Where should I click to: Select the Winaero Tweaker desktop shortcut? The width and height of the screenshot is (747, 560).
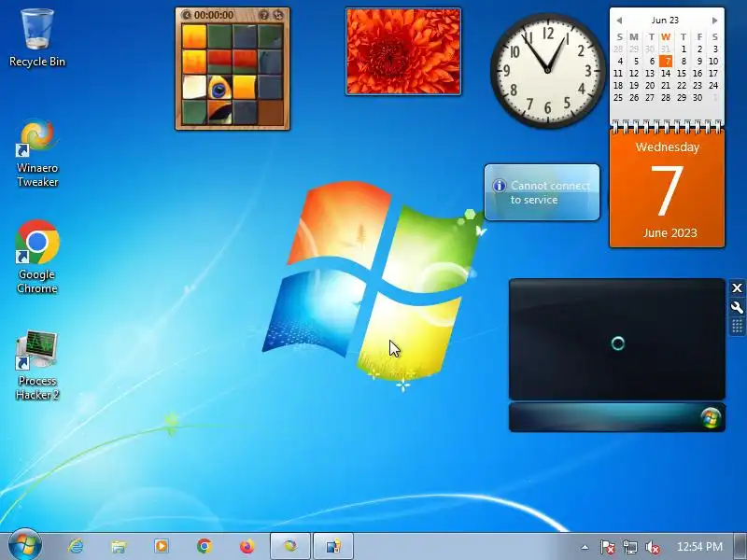[x=37, y=153]
